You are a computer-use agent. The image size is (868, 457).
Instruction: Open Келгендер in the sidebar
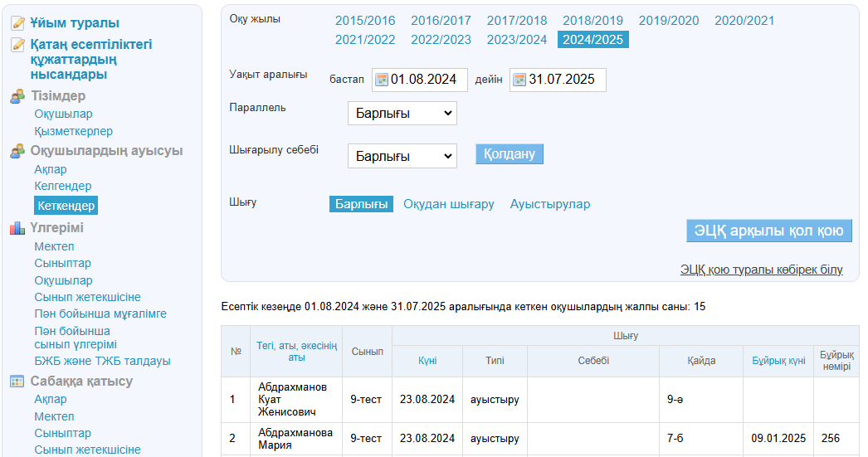coord(63,186)
